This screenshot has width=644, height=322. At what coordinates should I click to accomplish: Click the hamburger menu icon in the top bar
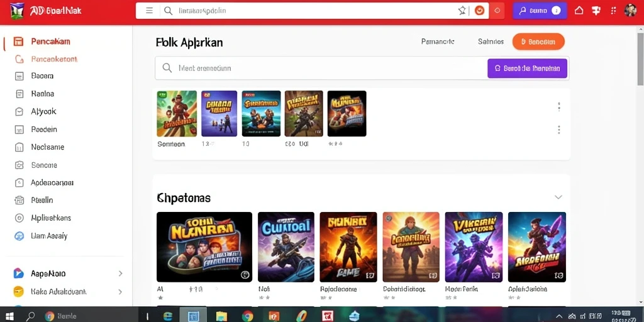tap(150, 11)
